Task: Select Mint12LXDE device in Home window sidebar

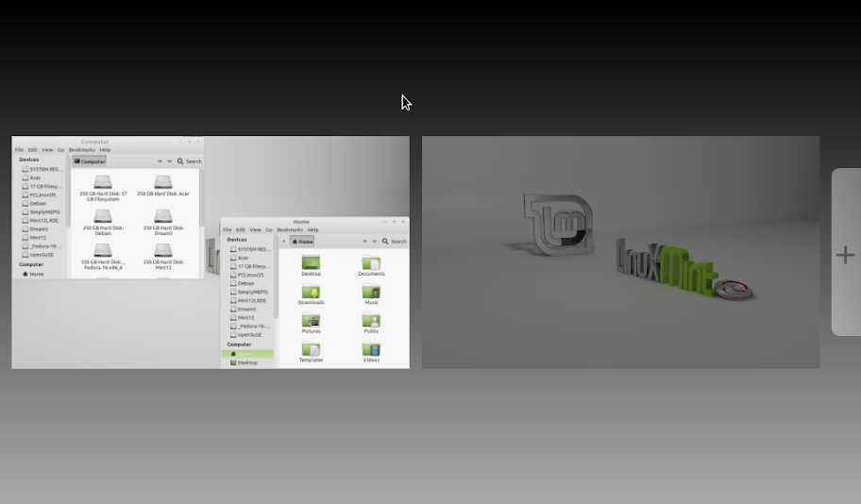Action: click(x=249, y=300)
